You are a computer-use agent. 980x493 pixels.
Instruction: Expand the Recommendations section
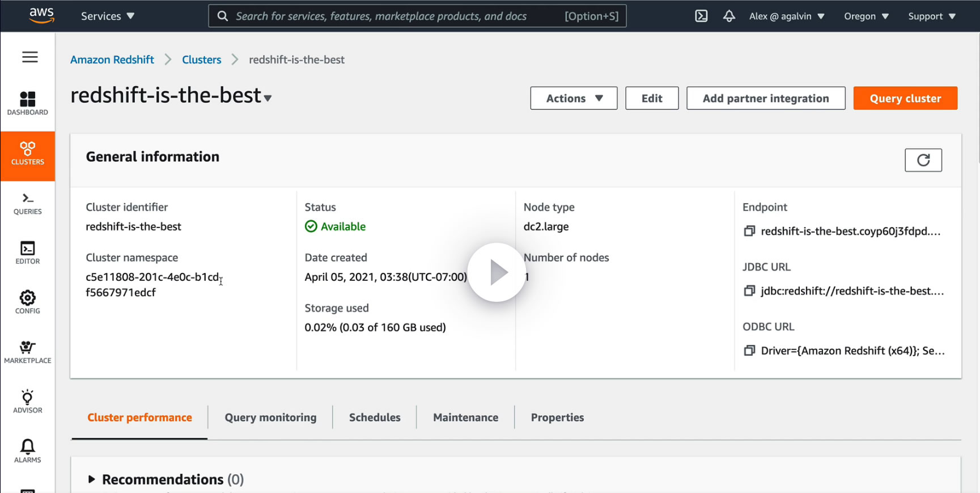tap(91, 479)
